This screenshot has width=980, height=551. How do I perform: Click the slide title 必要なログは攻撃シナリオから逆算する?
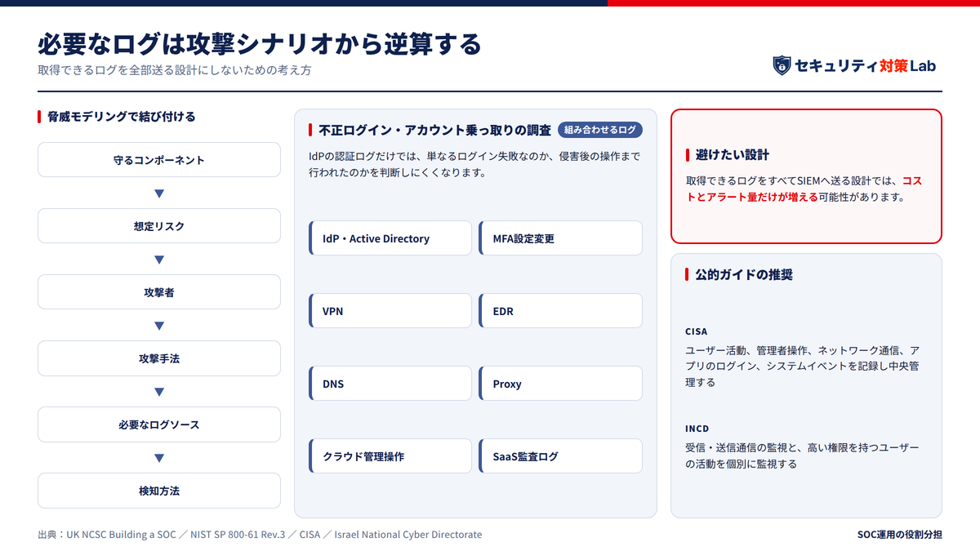(259, 42)
